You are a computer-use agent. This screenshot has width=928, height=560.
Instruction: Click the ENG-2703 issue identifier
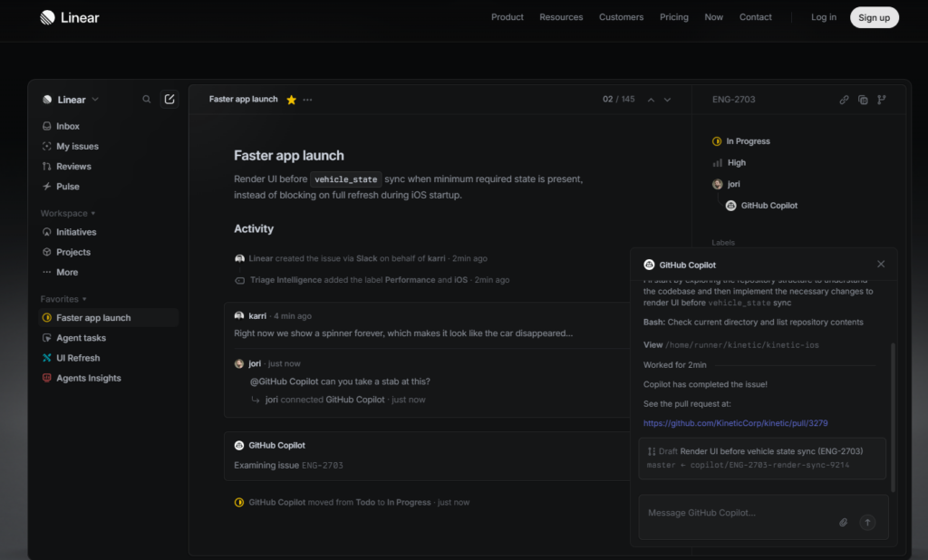pos(734,100)
